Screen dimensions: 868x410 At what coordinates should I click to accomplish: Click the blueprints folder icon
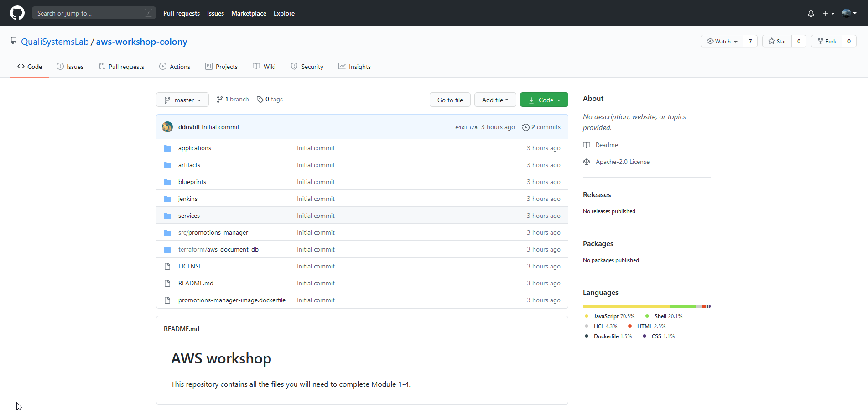coord(167,182)
